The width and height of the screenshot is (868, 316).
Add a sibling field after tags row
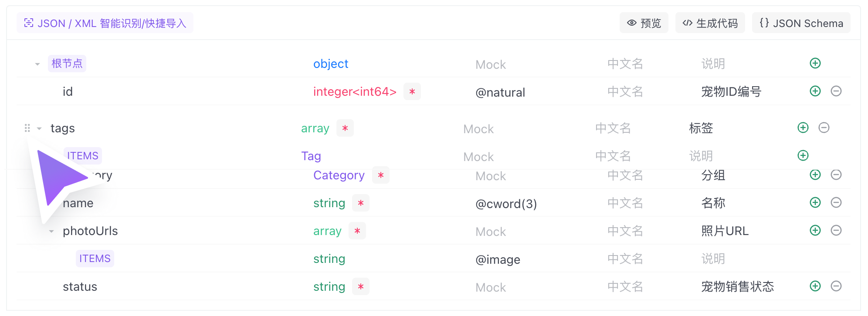point(803,128)
